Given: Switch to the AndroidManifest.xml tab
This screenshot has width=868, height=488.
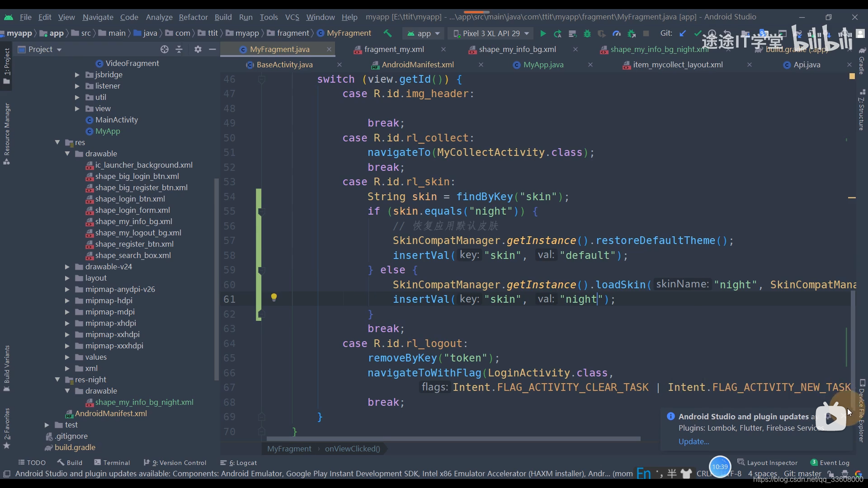Looking at the screenshot, I should (417, 65).
